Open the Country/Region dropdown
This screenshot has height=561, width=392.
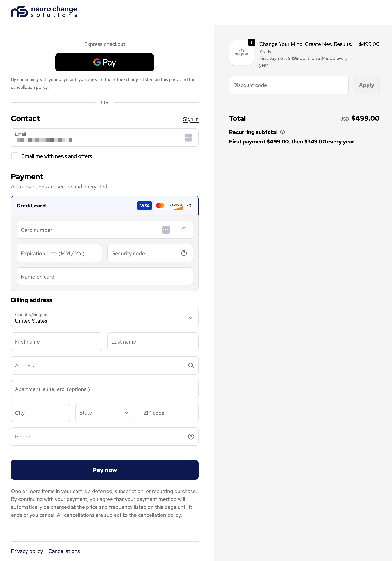[105, 318]
